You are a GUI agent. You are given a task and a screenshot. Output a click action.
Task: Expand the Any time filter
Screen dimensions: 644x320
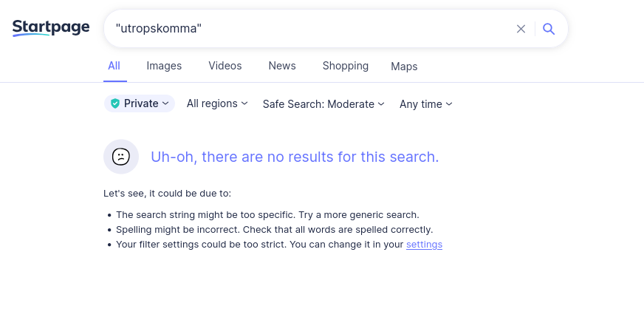[x=425, y=104]
